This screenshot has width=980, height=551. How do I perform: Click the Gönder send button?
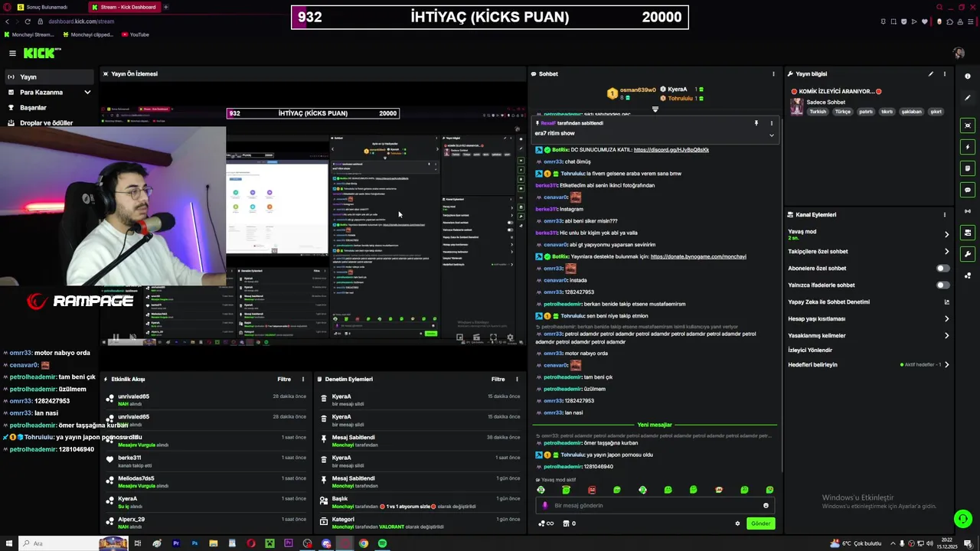760,523
